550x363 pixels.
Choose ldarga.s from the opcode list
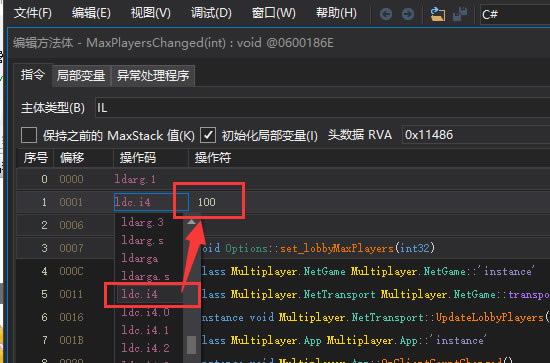click(x=145, y=276)
